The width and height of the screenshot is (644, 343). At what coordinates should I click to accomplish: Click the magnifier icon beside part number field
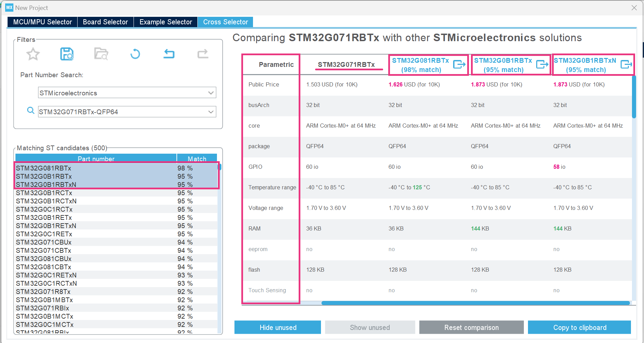point(31,110)
